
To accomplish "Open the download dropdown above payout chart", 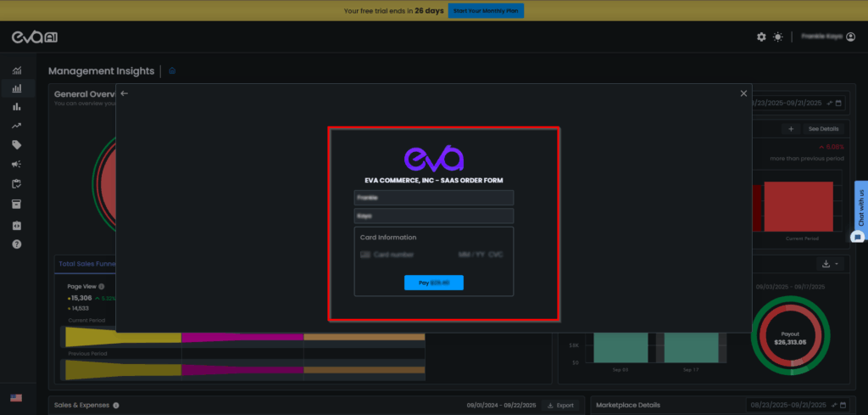I will point(830,264).
